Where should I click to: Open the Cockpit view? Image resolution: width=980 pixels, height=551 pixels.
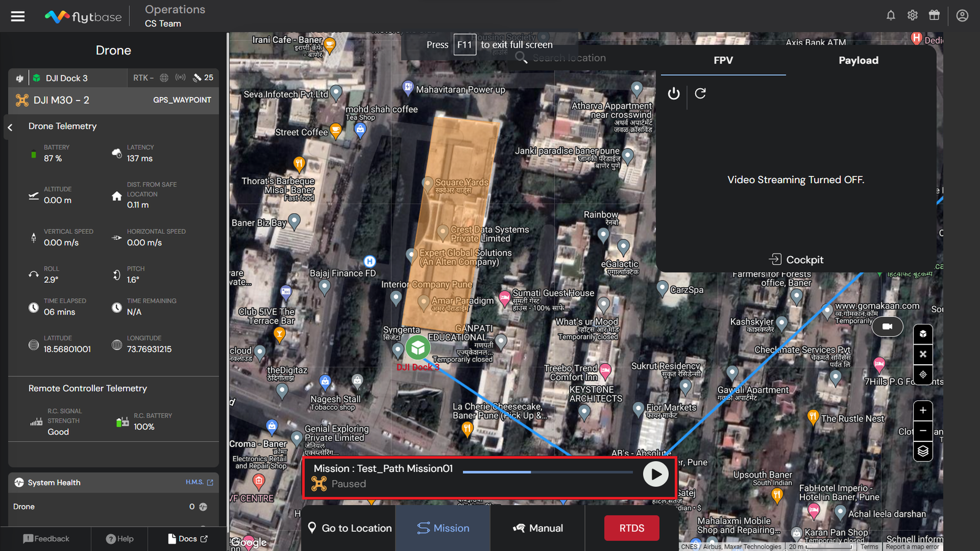pyautogui.click(x=796, y=260)
